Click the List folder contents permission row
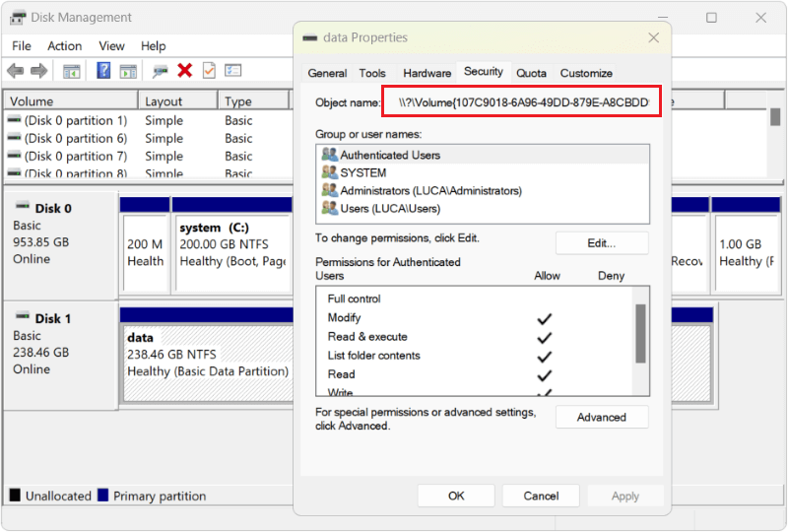This screenshot has width=788, height=532. [x=475, y=356]
